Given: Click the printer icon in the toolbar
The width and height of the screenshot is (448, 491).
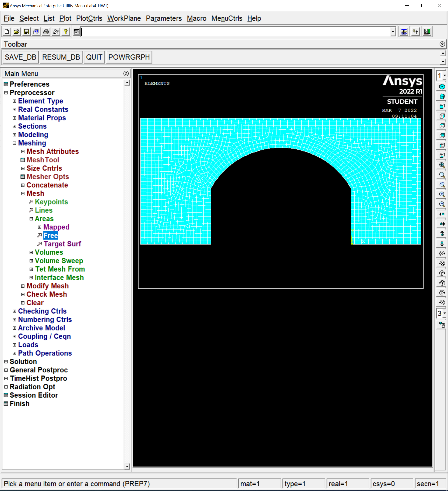Looking at the screenshot, I should pos(46,32).
